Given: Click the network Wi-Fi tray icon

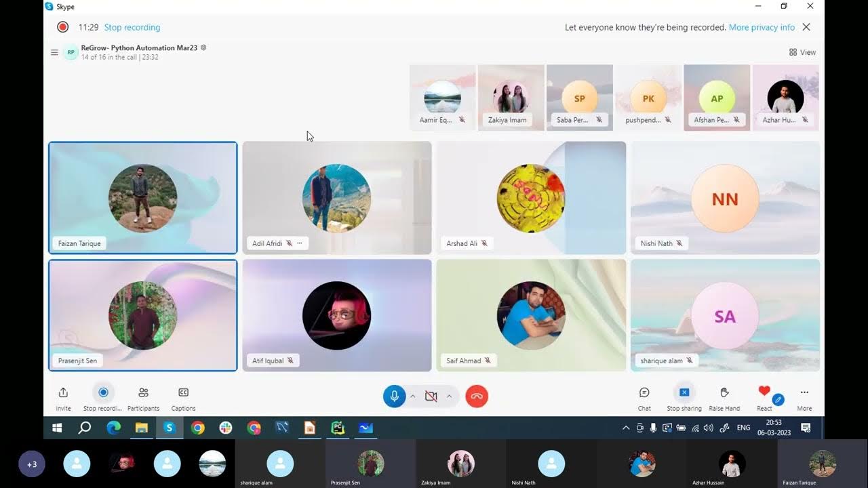Looking at the screenshot, I should pyautogui.click(x=694, y=428).
